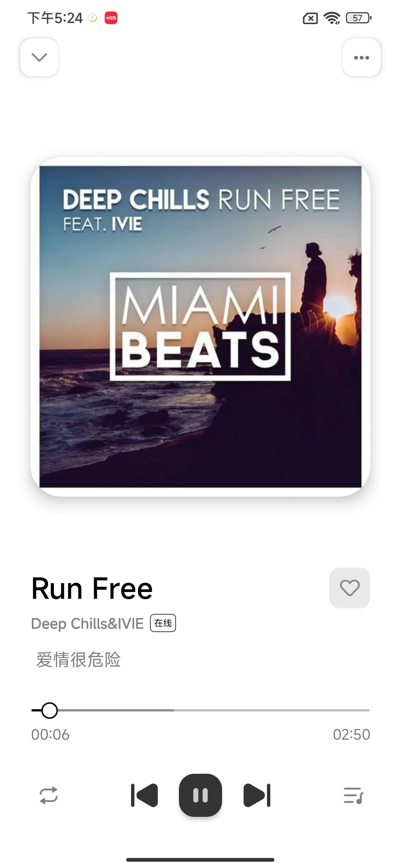Tap the total duration 02:50 label
The image size is (401, 868).
[351, 734]
